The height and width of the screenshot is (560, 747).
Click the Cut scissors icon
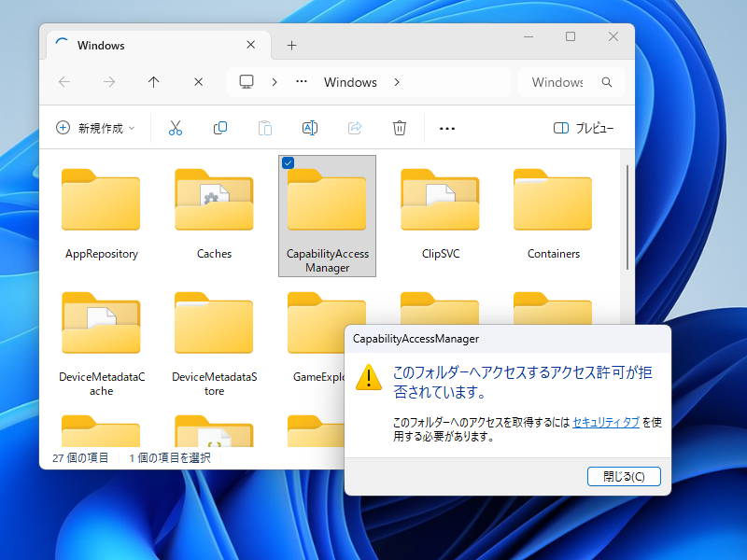pos(176,128)
